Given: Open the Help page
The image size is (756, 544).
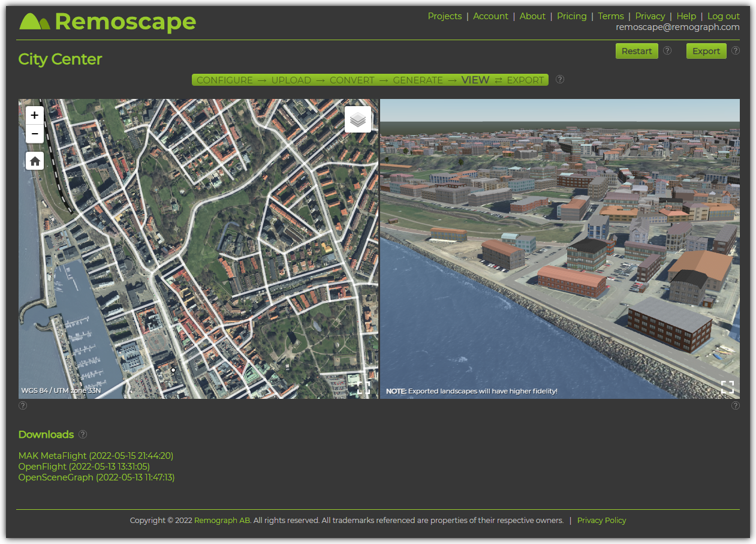Looking at the screenshot, I should [x=686, y=16].
